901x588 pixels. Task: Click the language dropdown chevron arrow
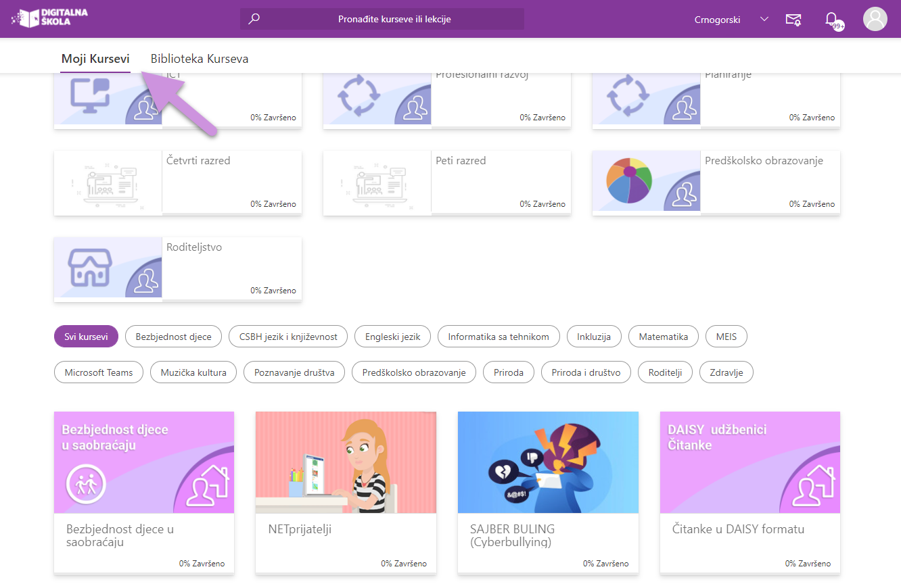(764, 20)
